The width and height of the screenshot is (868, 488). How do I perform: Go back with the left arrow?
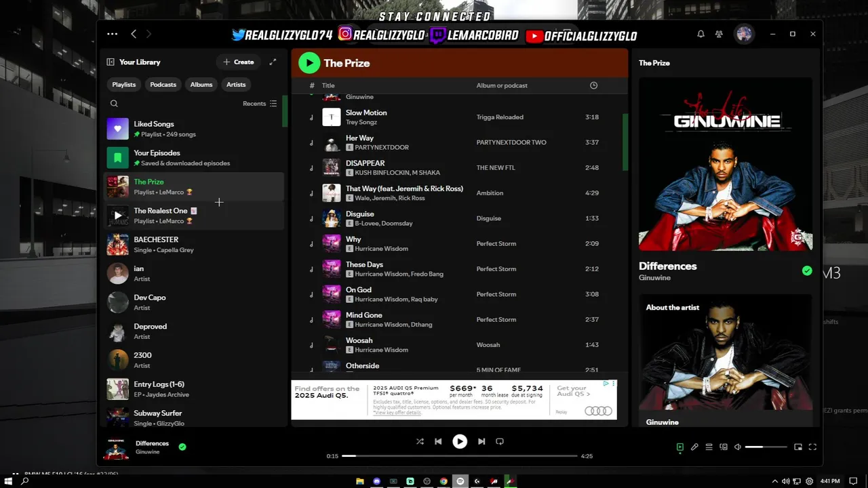134,34
